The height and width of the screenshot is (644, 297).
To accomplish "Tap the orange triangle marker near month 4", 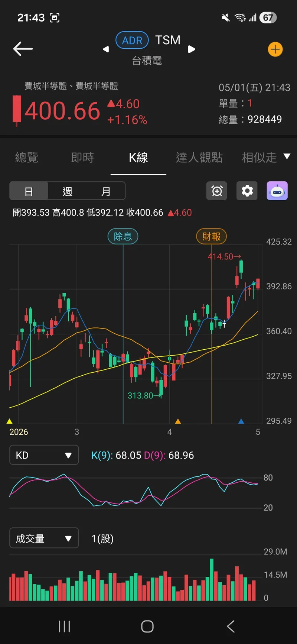I will click(178, 421).
